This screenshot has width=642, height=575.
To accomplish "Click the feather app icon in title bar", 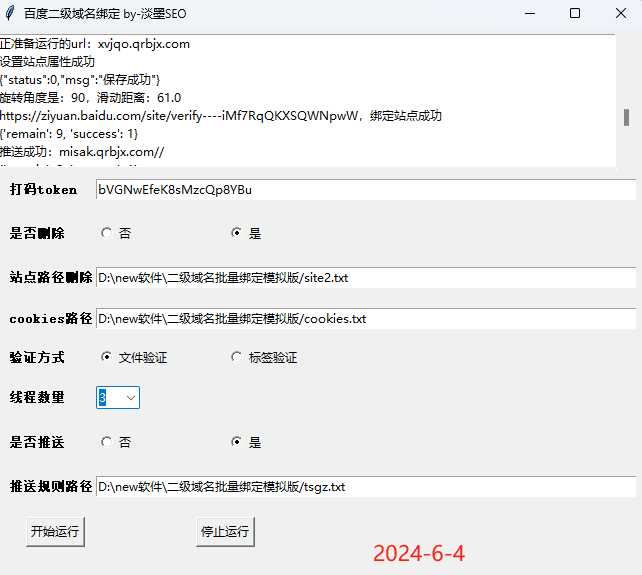I will coord(10,14).
